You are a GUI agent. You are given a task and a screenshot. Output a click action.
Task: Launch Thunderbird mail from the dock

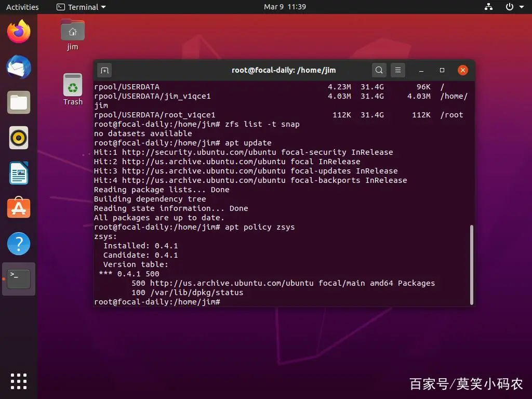(19, 67)
